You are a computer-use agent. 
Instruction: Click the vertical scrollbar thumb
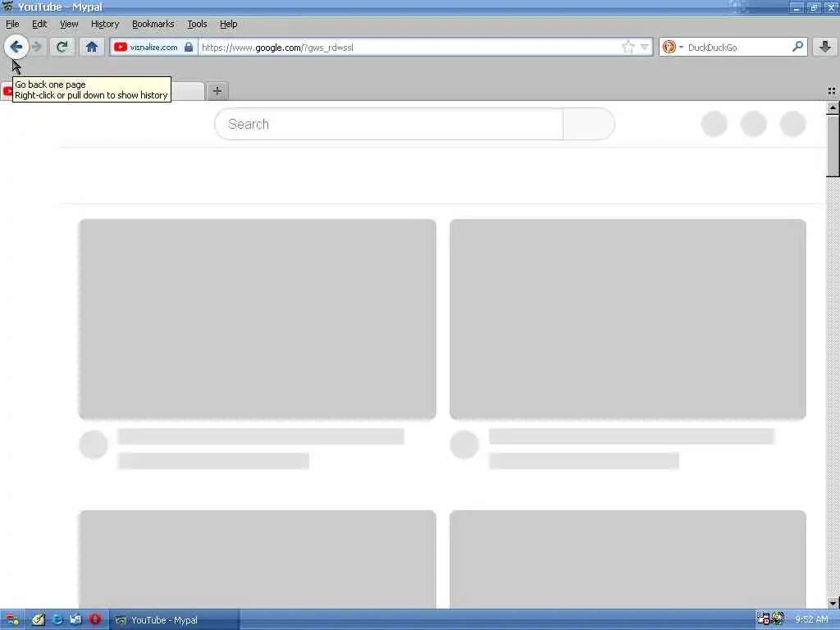pos(833,146)
